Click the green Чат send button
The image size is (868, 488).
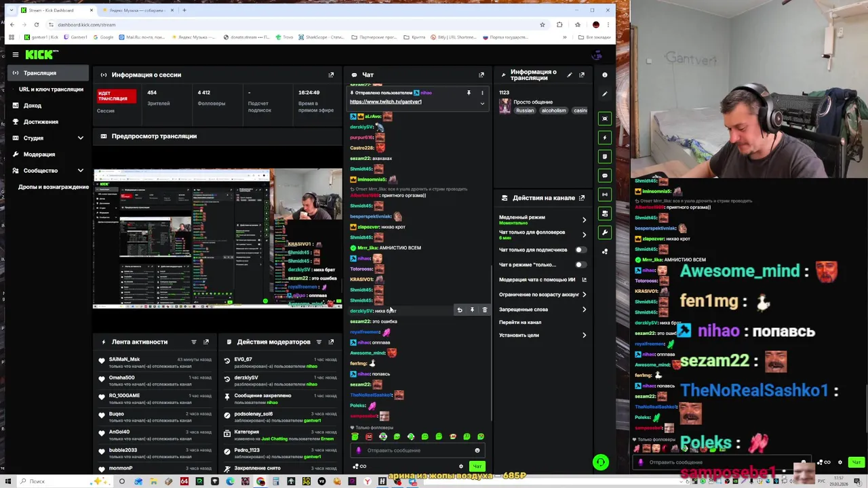(477, 466)
